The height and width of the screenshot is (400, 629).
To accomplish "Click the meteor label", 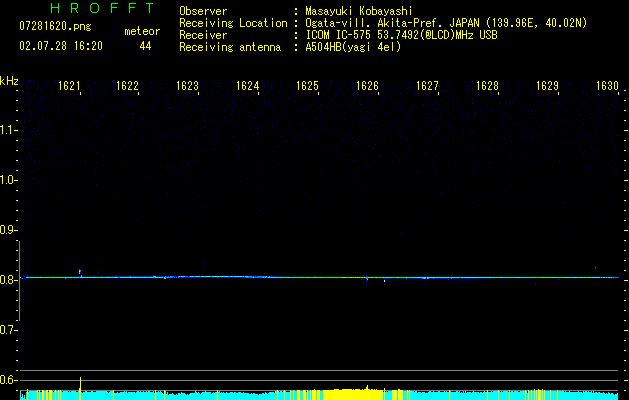I will [x=142, y=31].
